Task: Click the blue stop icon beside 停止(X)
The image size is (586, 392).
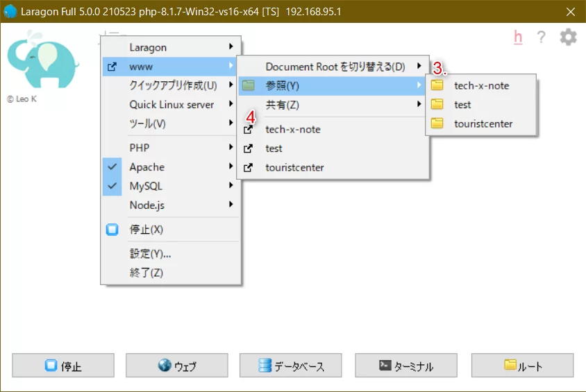Action: (112, 230)
